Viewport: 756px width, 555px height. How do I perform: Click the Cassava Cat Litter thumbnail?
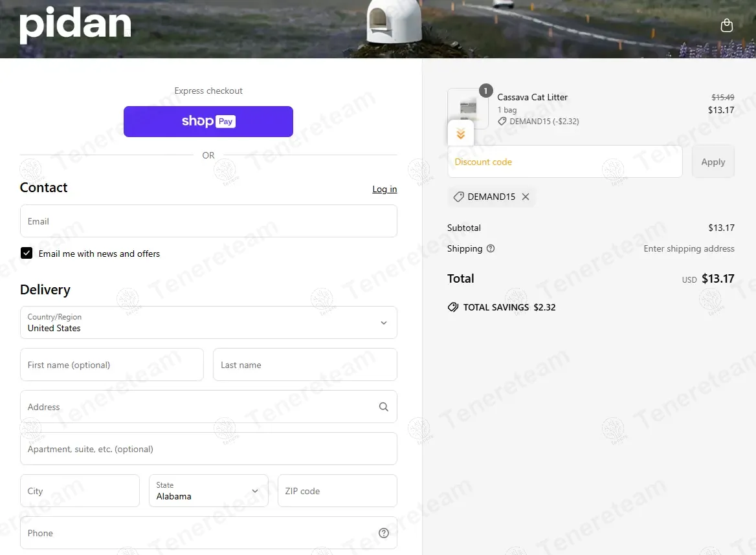click(468, 109)
